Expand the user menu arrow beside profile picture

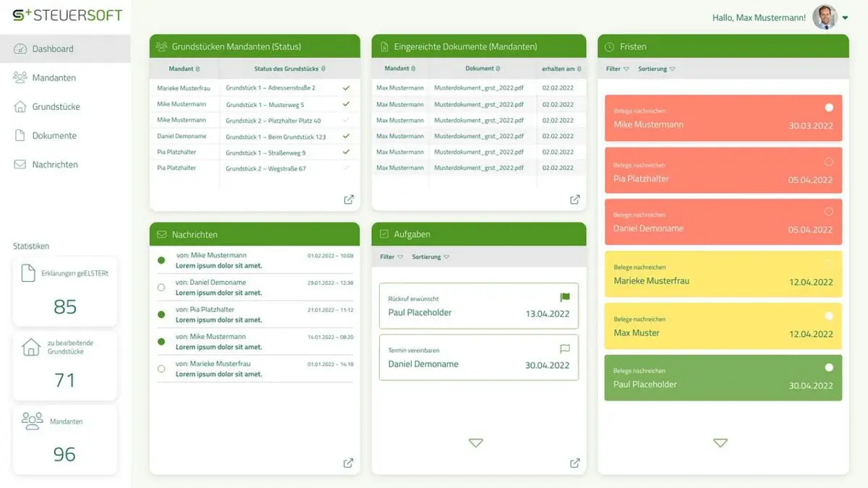(845, 18)
